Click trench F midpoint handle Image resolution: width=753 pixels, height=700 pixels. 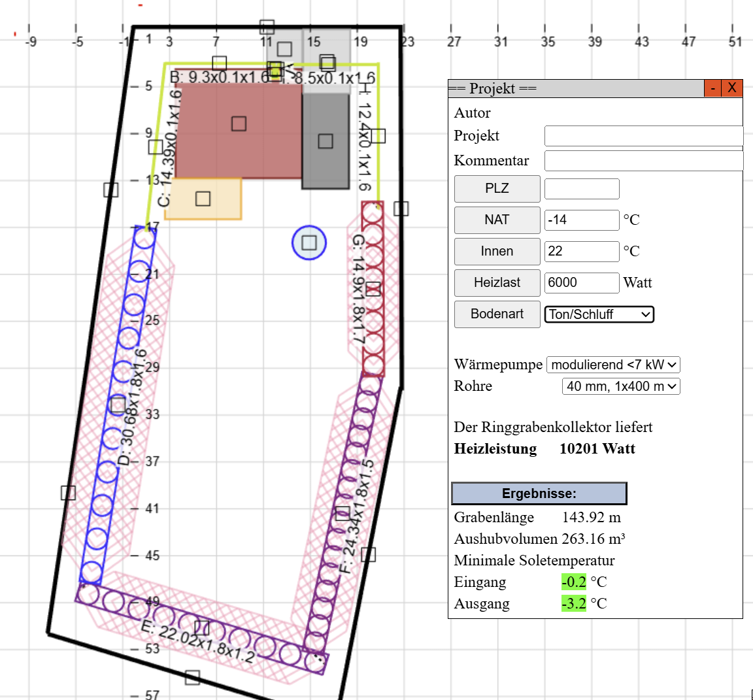(x=343, y=514)
